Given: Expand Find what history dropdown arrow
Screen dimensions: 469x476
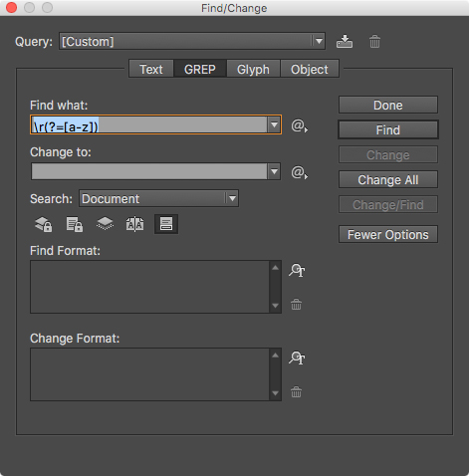Looking at the screenshot, I should pos(274,124).
